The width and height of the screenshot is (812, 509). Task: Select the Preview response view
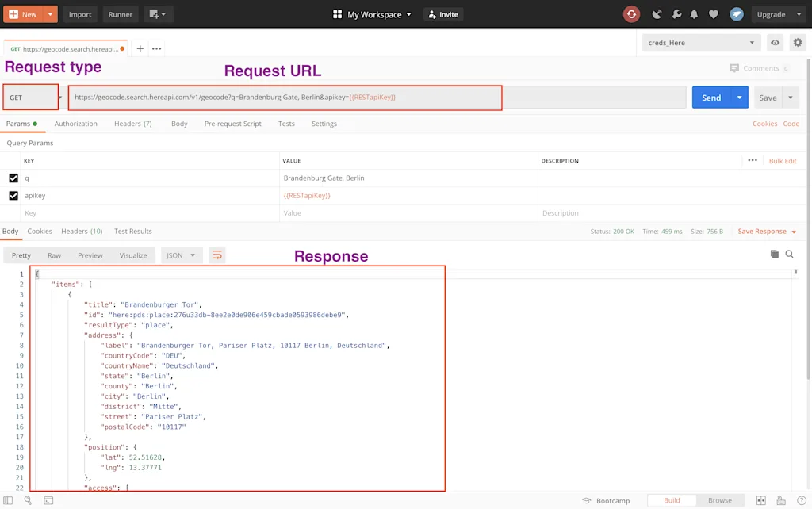coord(90,255)
